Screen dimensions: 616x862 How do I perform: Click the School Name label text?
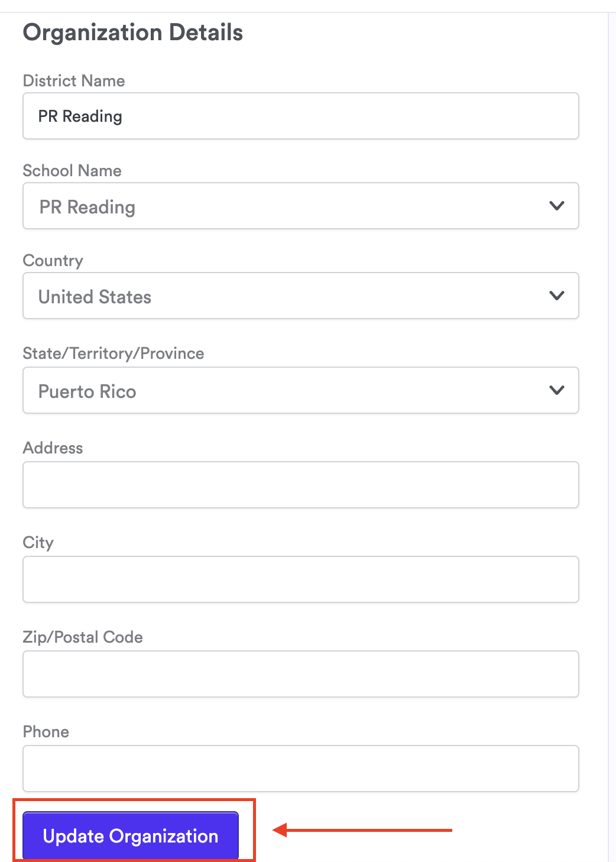click(x=72, y=171)
